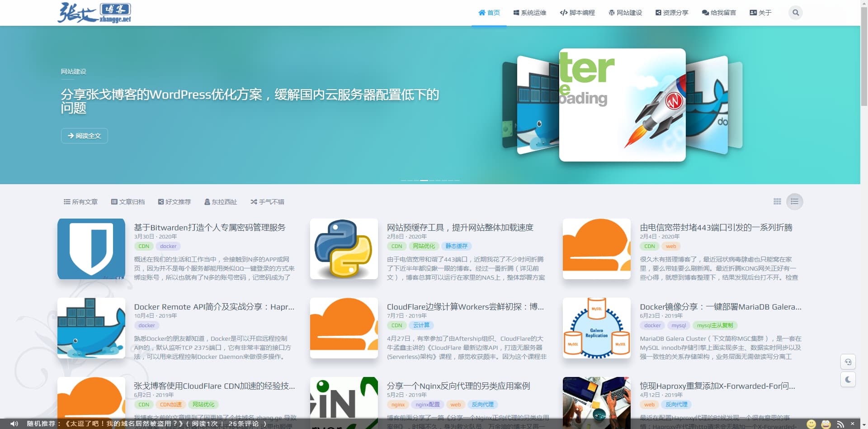The image size is (868, 429).
Task: Click the zhangge.net blog logo
Action: pyautogui.click(x=94, y=13)
